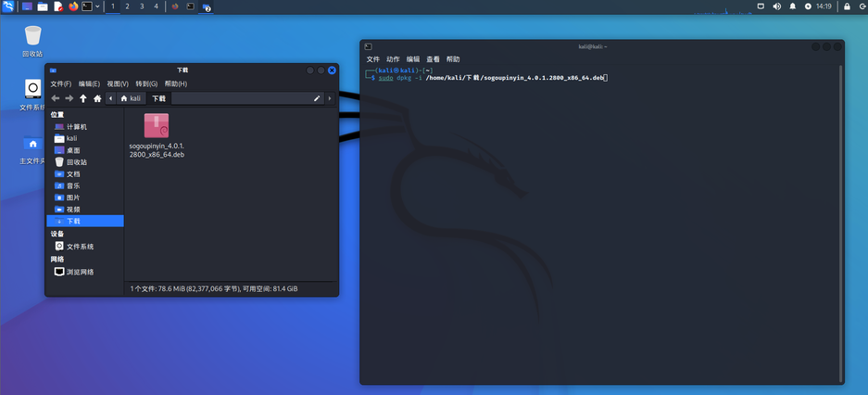The image size is (868, 395).
Task: Select 计算机 in the sidebar
Action: (x=85, y=127)
